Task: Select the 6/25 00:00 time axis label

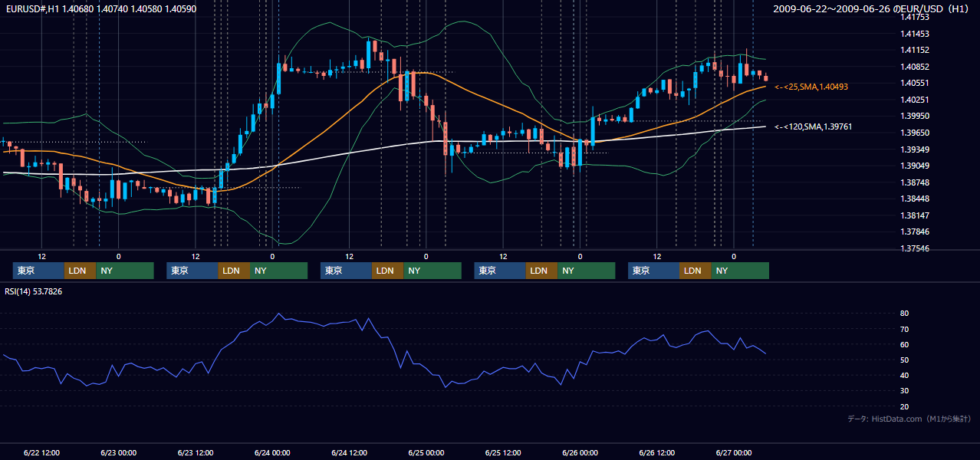Action: pos(426,452)
